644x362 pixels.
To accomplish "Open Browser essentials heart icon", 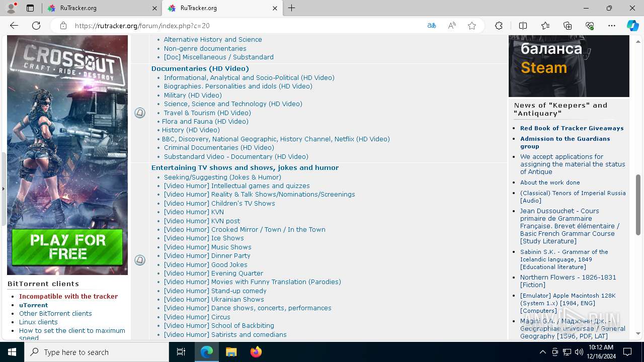I will pos(590,26).
